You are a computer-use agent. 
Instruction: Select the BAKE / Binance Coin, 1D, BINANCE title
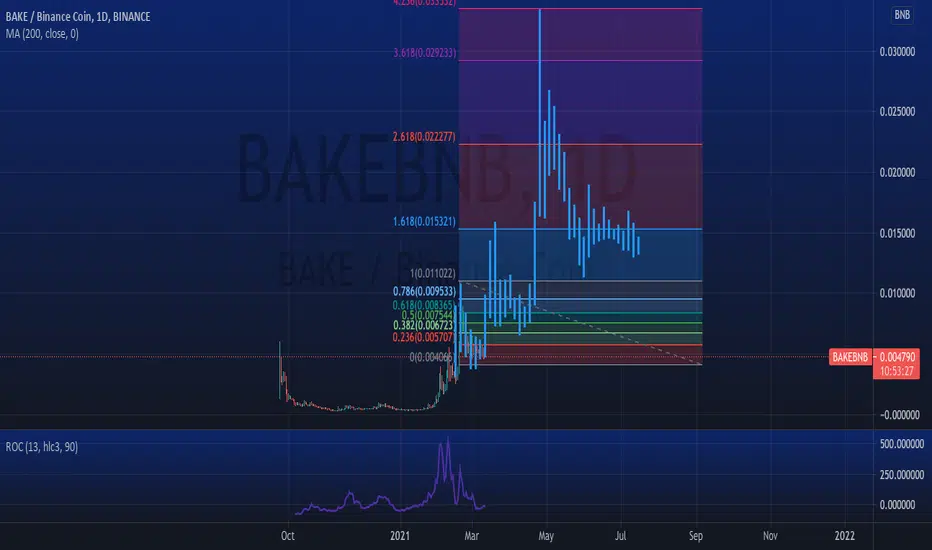(78, 17)
